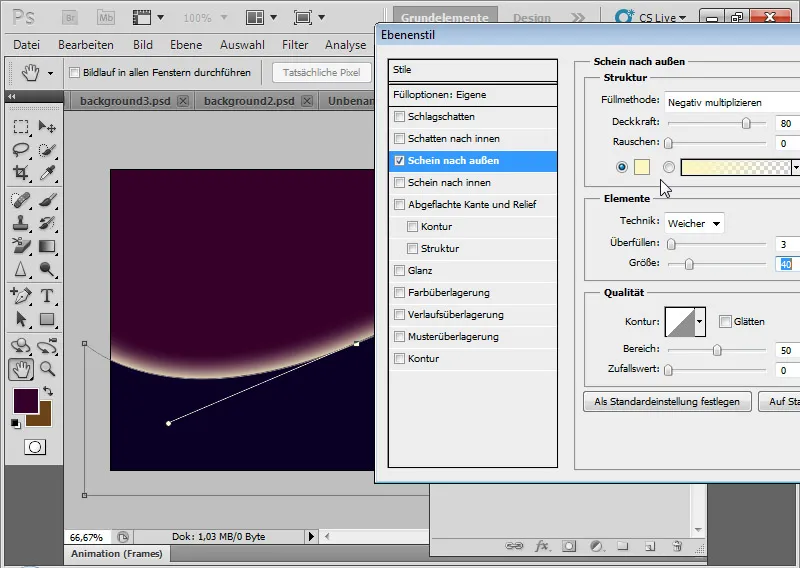Enable Abgeflachte Kante und Relief
This screenshot has width=800, height=568.
(399, 204)
